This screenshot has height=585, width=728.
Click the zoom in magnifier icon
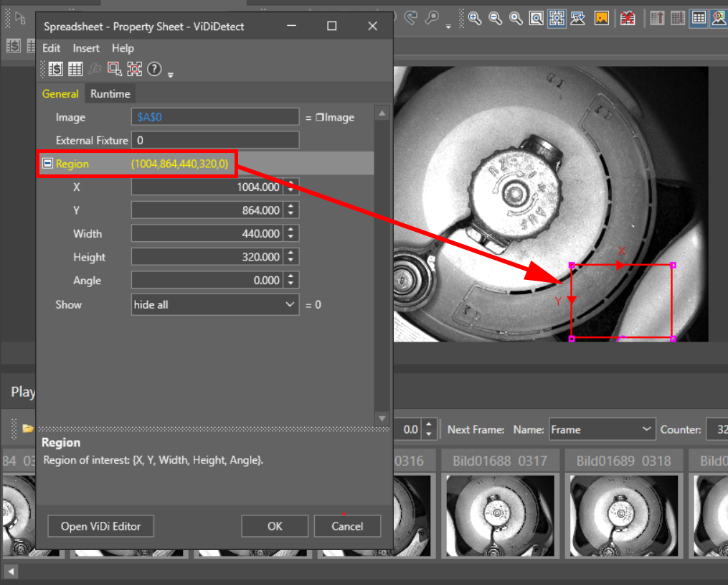coord(475,19)
